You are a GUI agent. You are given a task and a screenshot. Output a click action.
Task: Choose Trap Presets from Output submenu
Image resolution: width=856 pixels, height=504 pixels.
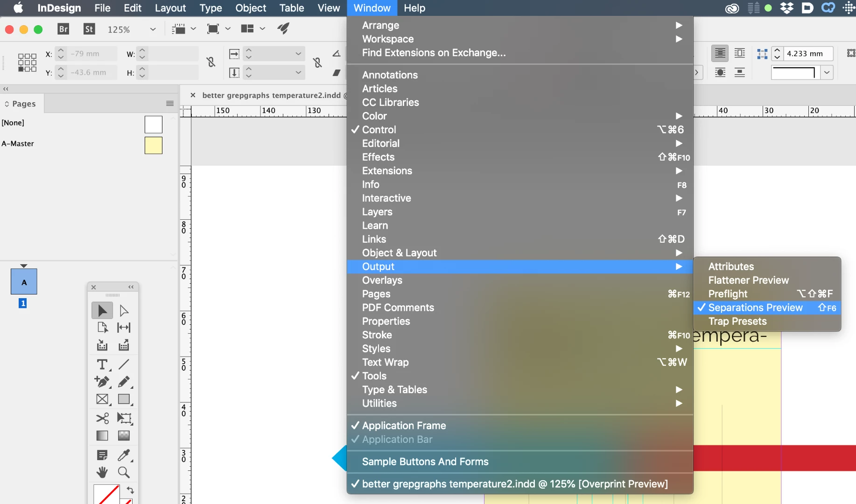767,322
